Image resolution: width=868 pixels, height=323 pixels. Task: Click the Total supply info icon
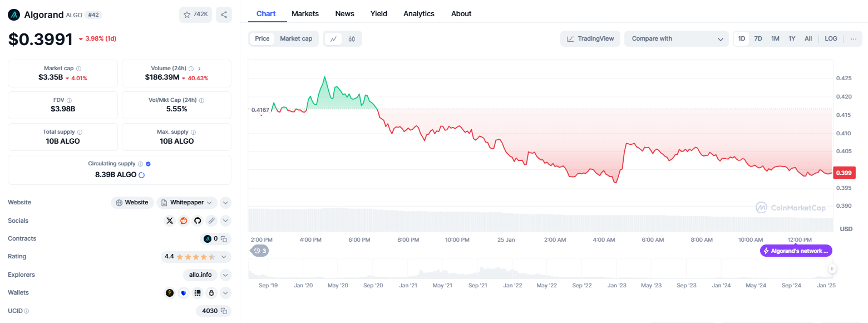[x=80, y=132]
